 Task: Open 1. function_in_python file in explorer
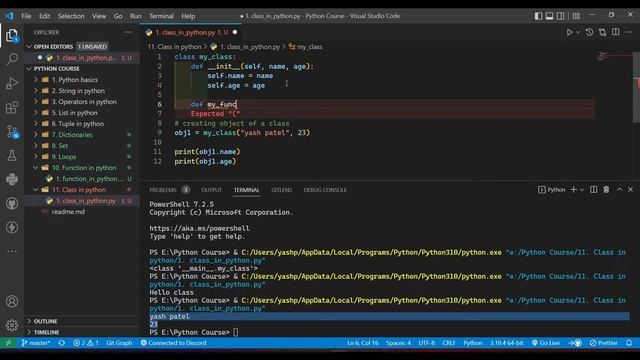82,179
